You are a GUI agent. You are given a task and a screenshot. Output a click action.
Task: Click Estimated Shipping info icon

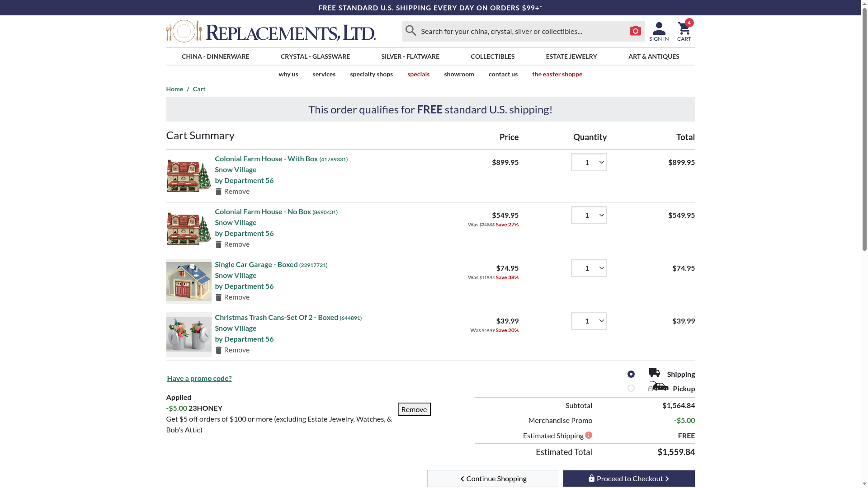pyautogui.click(x=589, y=435)
